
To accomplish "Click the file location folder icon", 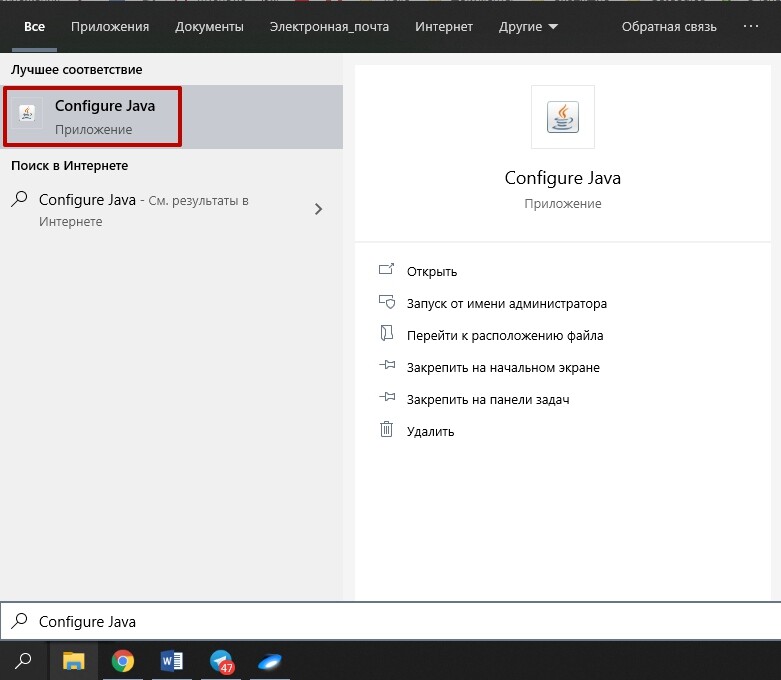I will click(387, 333).
